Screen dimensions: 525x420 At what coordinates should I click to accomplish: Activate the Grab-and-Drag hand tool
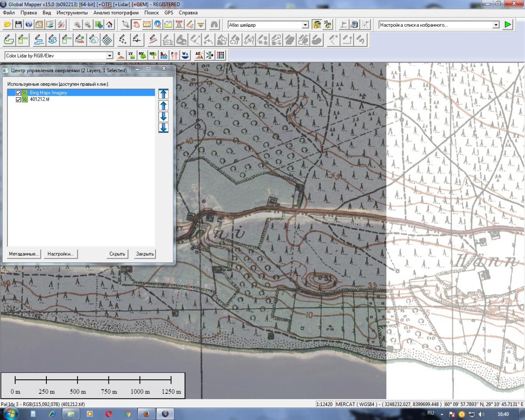pos(136,25)
